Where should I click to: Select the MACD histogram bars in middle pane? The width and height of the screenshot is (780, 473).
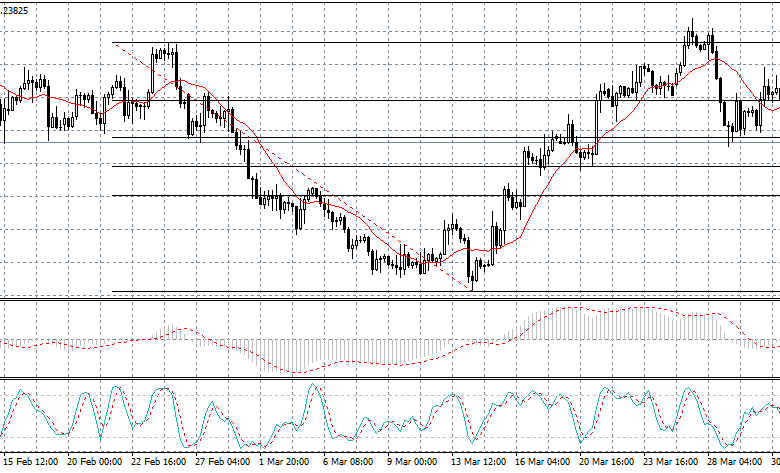click(620, 324)
